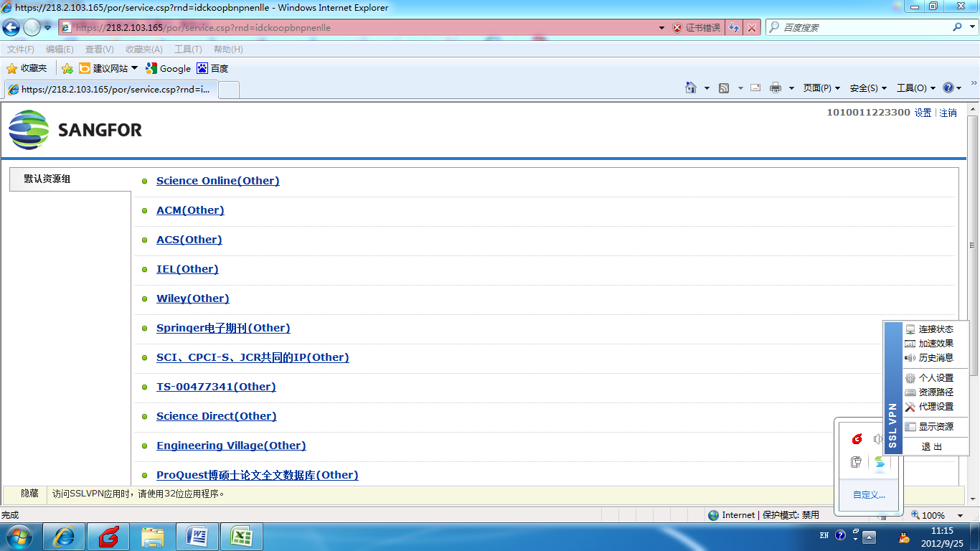Show hidden tray icons arrow on the taskbar
Viewport: 980px width, 551px height.
869,537
